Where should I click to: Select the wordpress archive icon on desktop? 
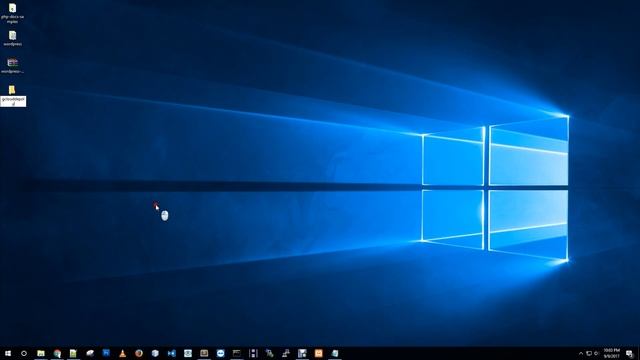coord(13,66)
